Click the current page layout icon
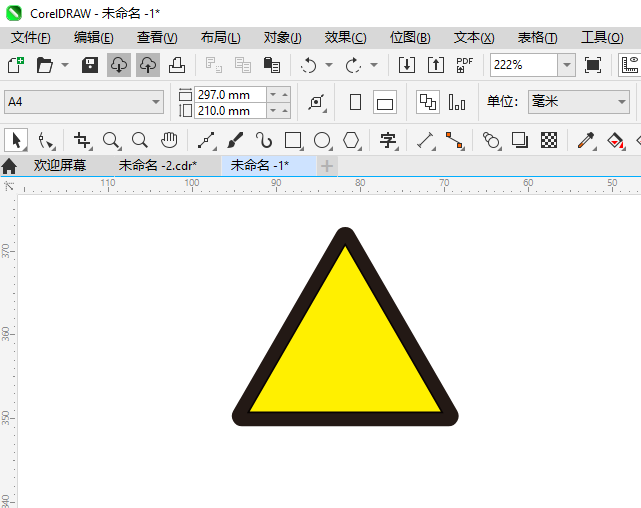The width and height of the screenshot is (641, 508). click(457, 102)
